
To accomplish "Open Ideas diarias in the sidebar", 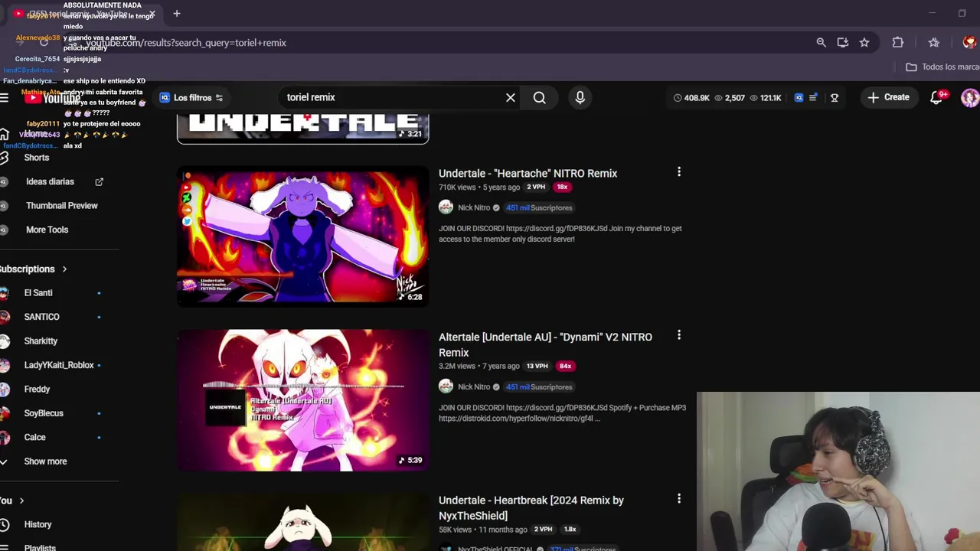I will (50, 181).
